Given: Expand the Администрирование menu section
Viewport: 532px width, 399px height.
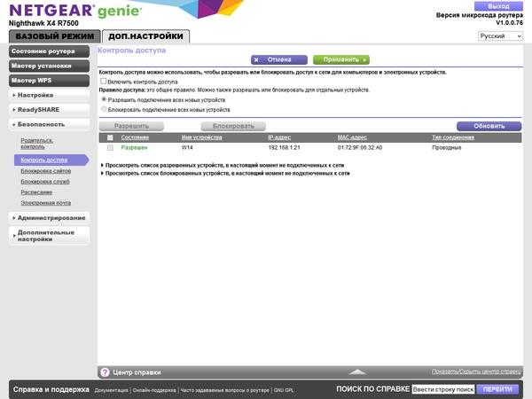Looking at the screenshot, I should coord(49,218).
